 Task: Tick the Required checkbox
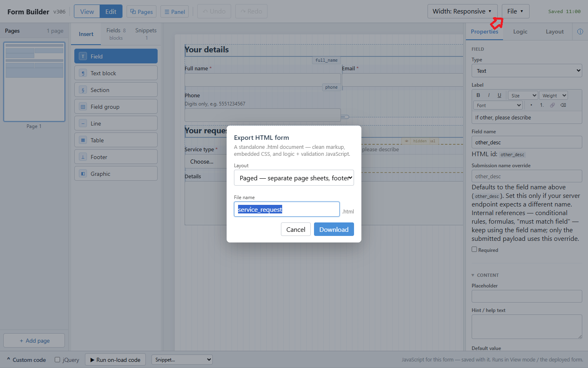click(474, 249)
